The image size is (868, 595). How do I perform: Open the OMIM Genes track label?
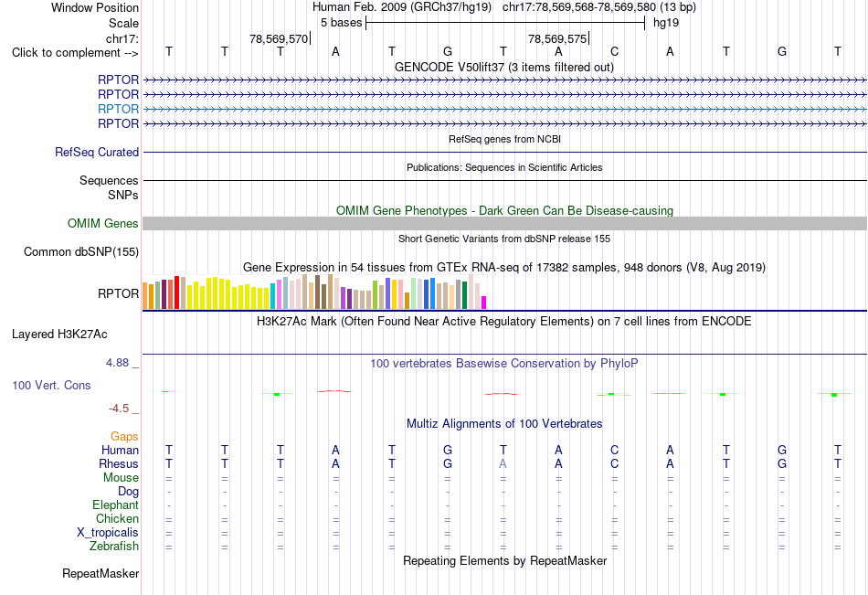pos(102,223)
